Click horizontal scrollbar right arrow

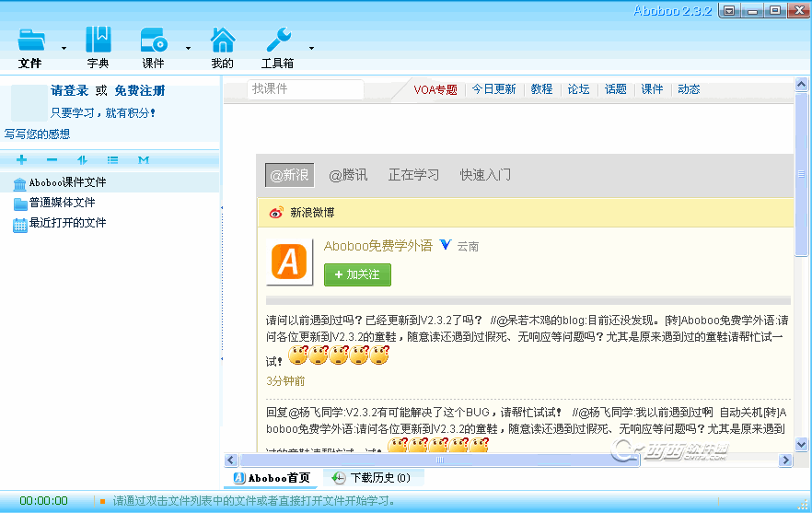click(x=785, y=461)
